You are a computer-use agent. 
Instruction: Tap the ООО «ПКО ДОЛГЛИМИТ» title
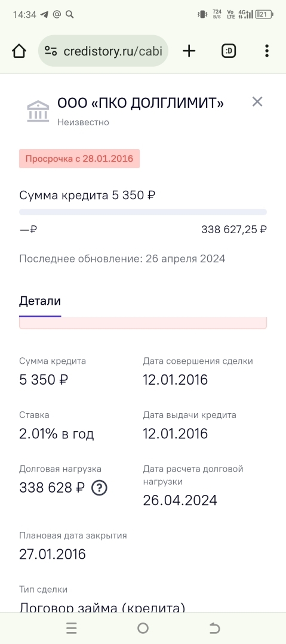(x=140, y=103)
